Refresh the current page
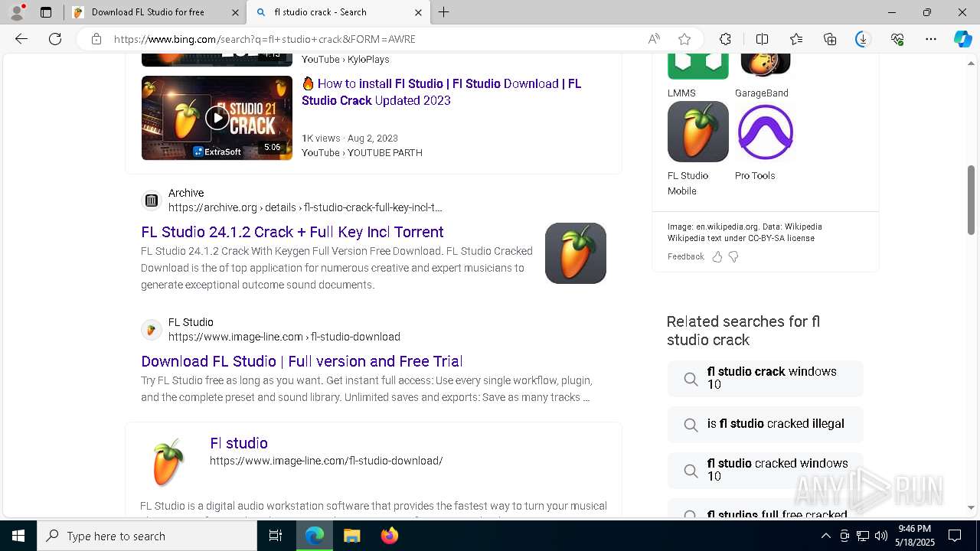The height and width of the screenshot is (551, 980). pyautogui.click(x=55, y=39)
